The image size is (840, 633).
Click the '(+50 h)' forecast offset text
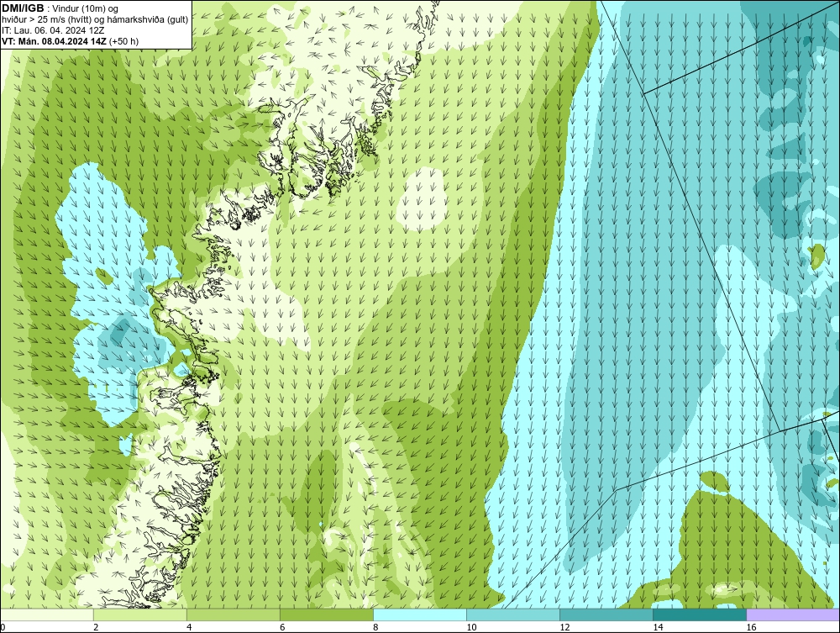click(x=123, y=40)
